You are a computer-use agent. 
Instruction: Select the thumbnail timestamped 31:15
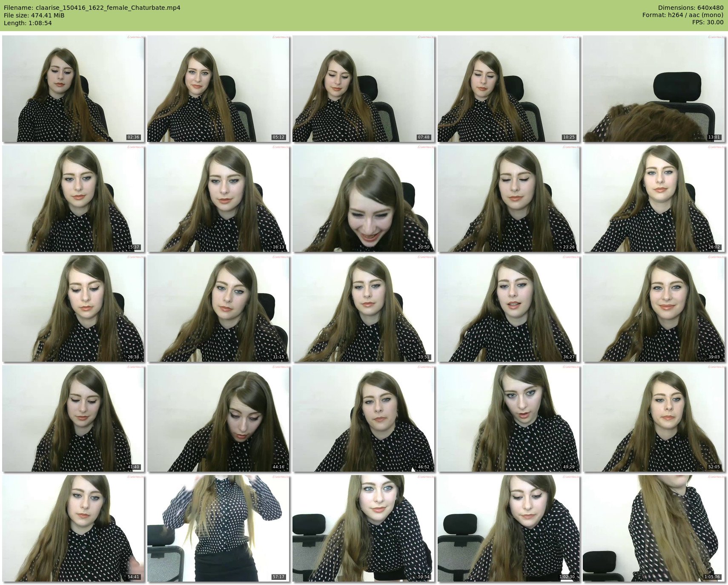[218, 308]
